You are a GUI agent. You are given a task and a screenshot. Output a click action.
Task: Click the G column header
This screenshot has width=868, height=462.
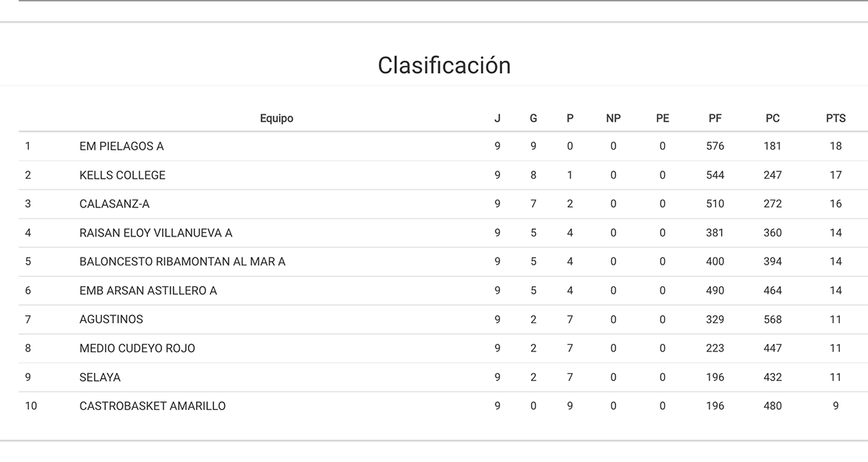(533, 119)
